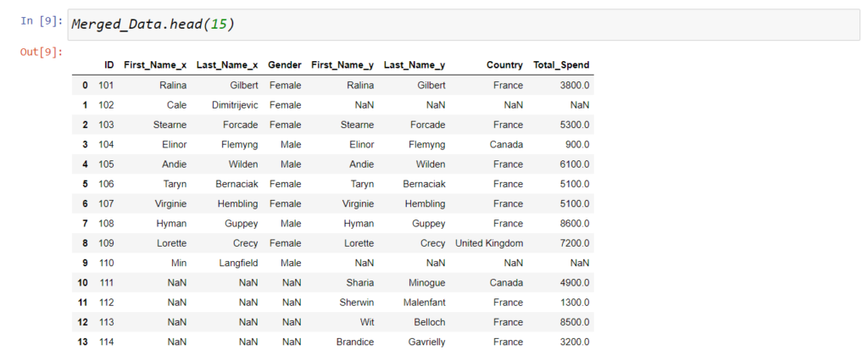Click the ID value 110
This screenshot has width=868, height=356.
click(106, 263)
